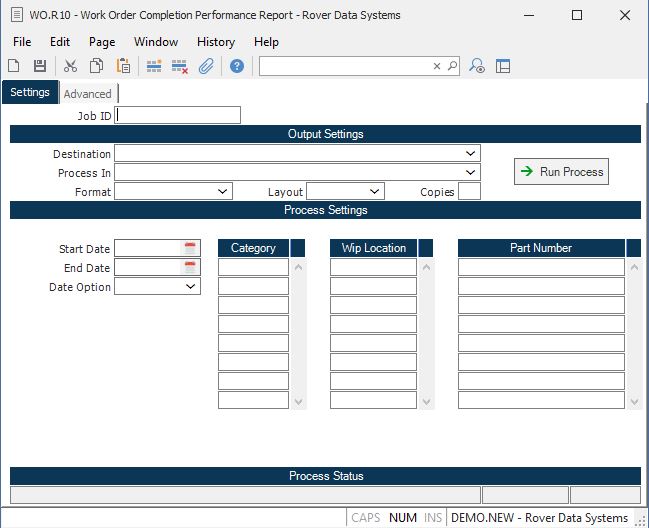This screenshot has height=528, width=649.
Task: Open the Date Option dropdown
Action: coord(190,287)
